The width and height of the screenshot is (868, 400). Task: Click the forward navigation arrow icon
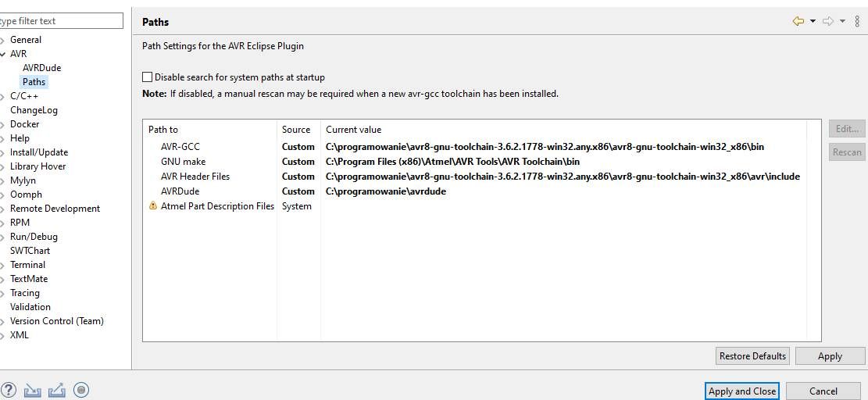click(x=828, y=21)
